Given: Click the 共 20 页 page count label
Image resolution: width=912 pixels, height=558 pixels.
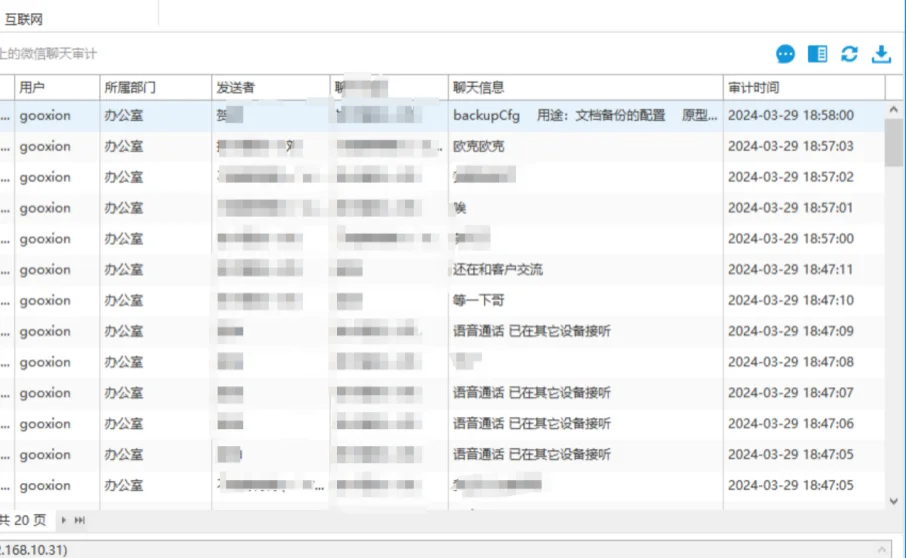Looking at the screenshot, I should (23, 520).
